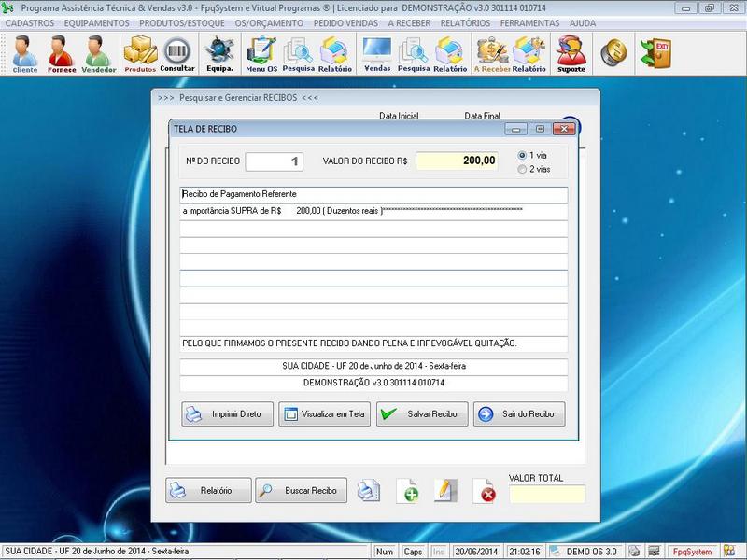
Task: Select the 2 vias radio option
Action: click(x=533, y=169)
